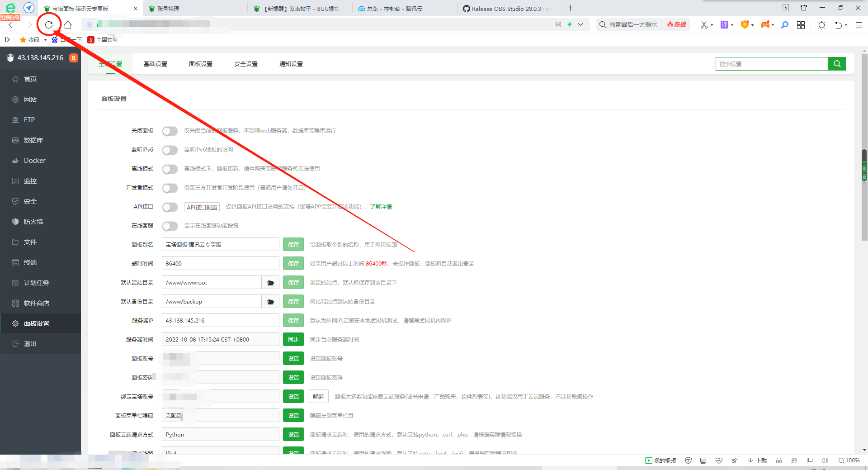Click the purple translate icon
Image resolution: width=868 pixels, height=470 pixels.
pos(724,25)
